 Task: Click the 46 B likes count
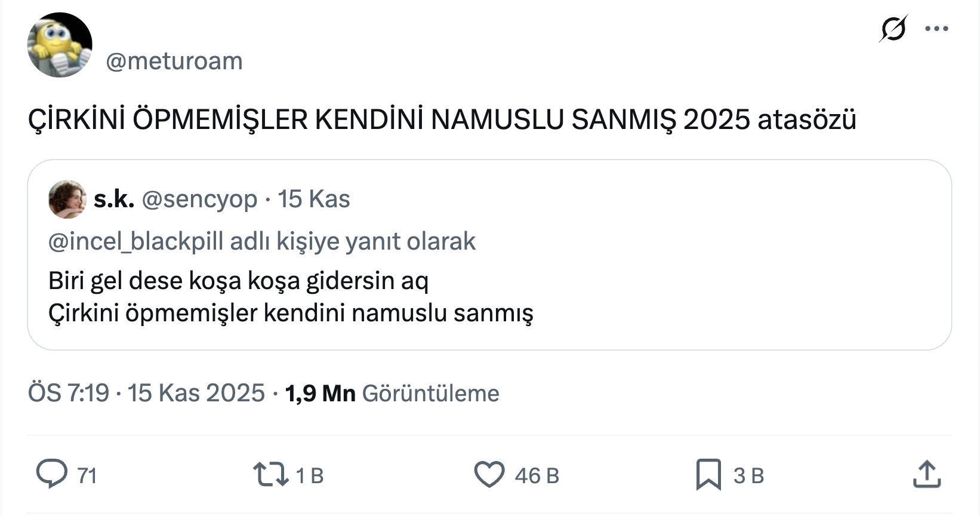(x=537, y=475)
